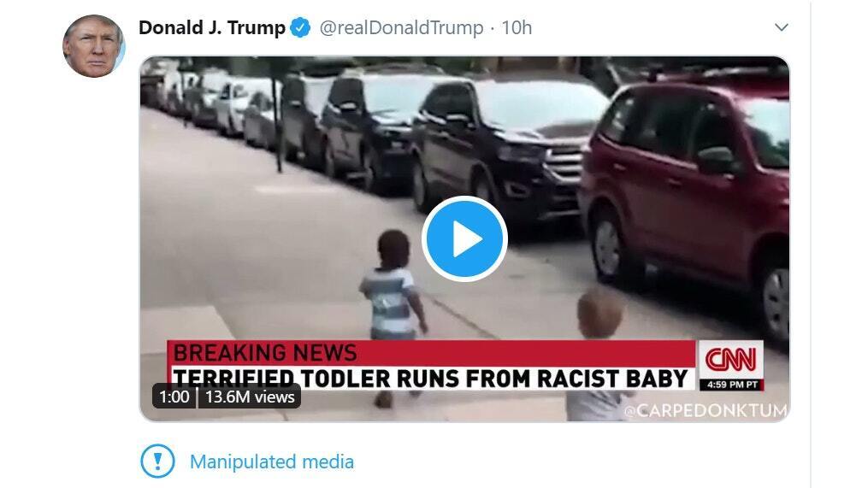Click the 13.6M views counter

click(250, 397)
